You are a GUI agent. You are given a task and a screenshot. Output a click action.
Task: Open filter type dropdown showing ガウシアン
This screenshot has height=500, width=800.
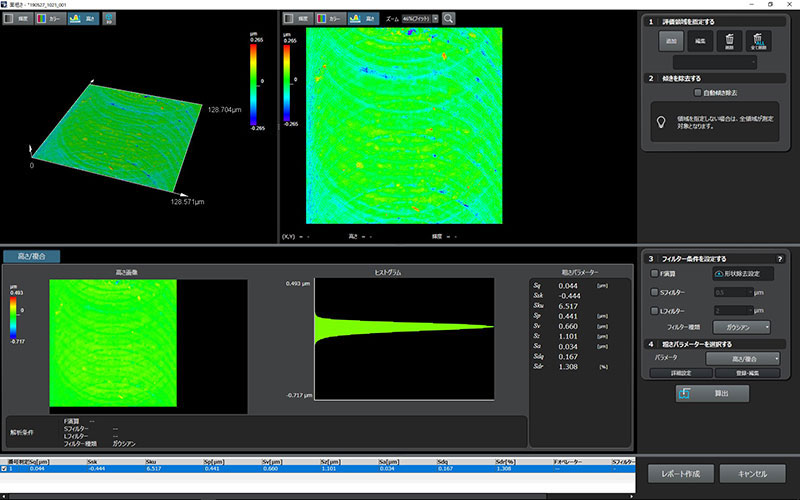click(742, 326)
